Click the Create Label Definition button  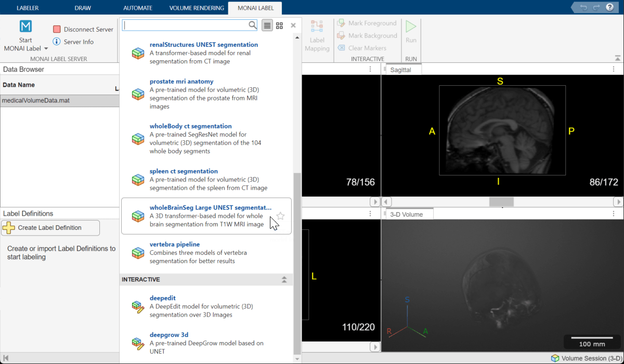[x=50, y=228]
